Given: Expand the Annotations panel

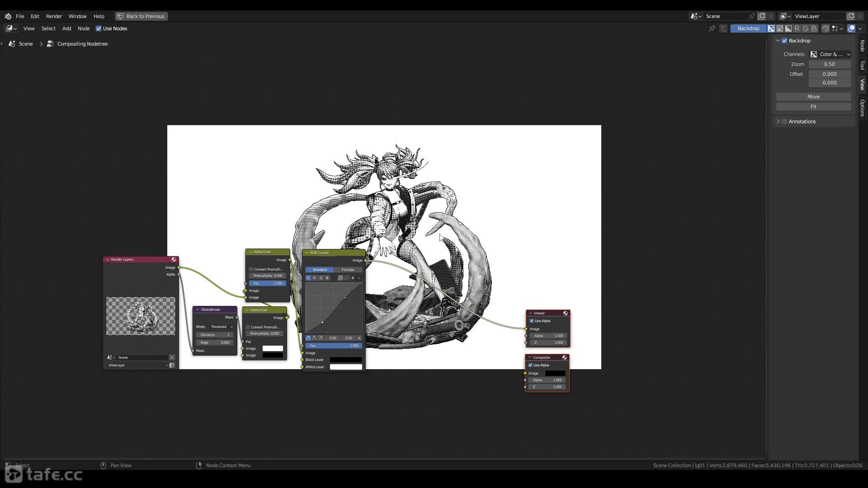Looking at the screenshot, I should [778, 122].
